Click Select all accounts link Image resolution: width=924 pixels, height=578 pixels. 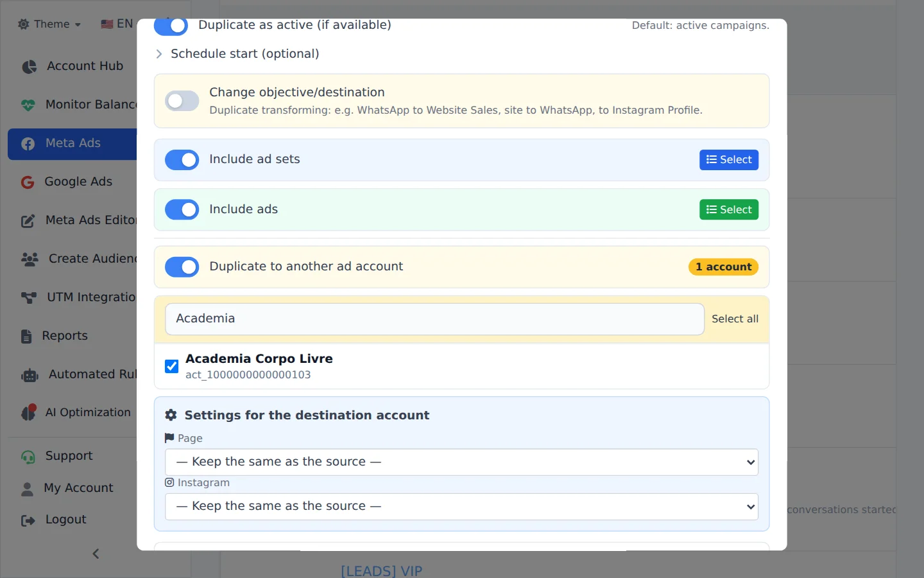coord(735,319)
